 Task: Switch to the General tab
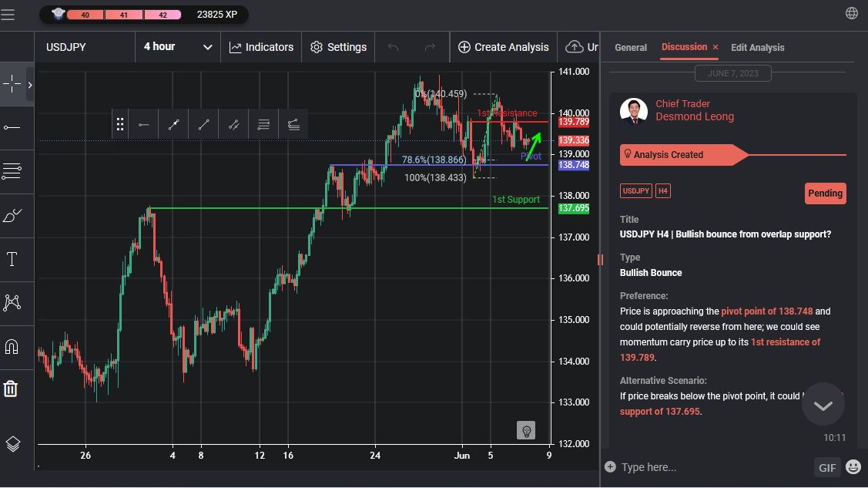click(x=631, y=48)
